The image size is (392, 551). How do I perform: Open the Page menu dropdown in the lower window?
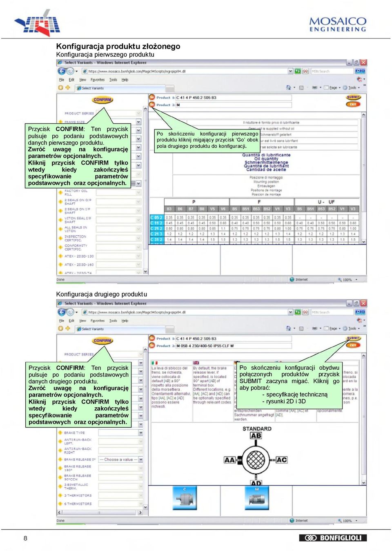pyautogui.click(x=339, y=328)
